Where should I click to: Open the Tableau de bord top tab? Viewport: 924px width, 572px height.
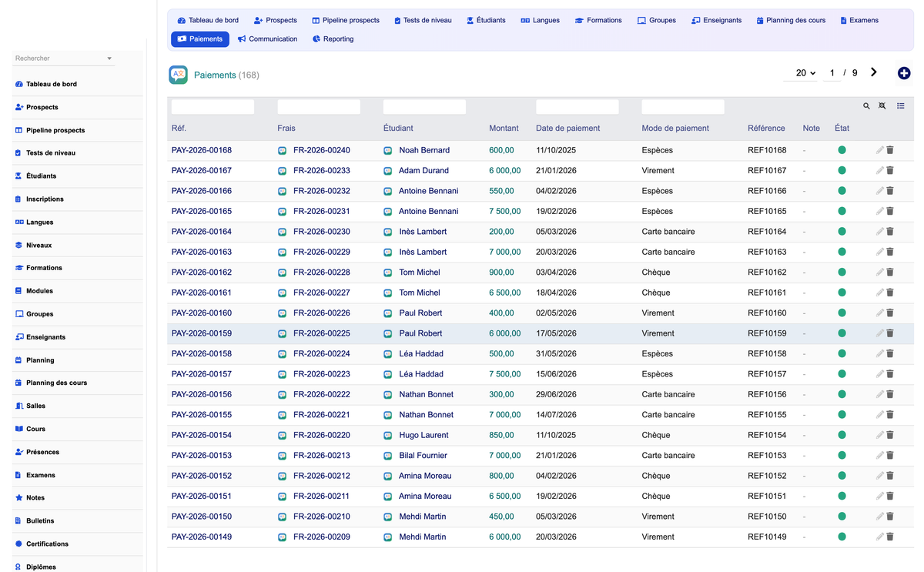(x=208, y=20)
